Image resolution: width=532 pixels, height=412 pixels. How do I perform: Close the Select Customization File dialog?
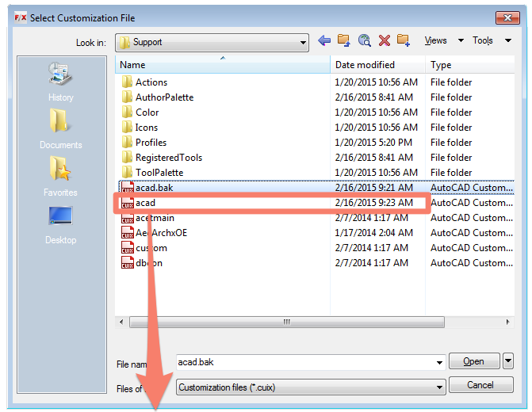[x=507, y=17]
